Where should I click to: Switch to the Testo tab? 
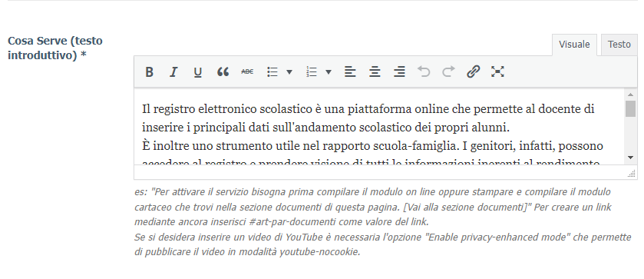tap(619, 45)
